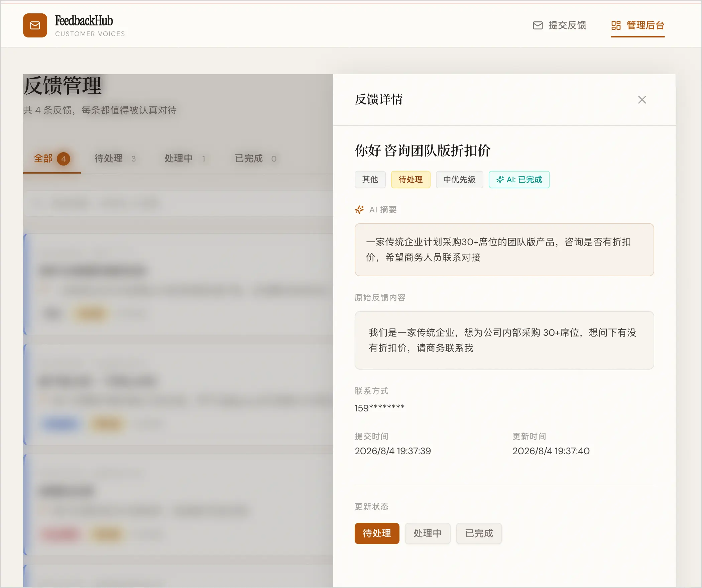Switch to the 处理中 tab with count 1
Screen dimensions: 702x588
pyautogui.click(x=185, y=159)
